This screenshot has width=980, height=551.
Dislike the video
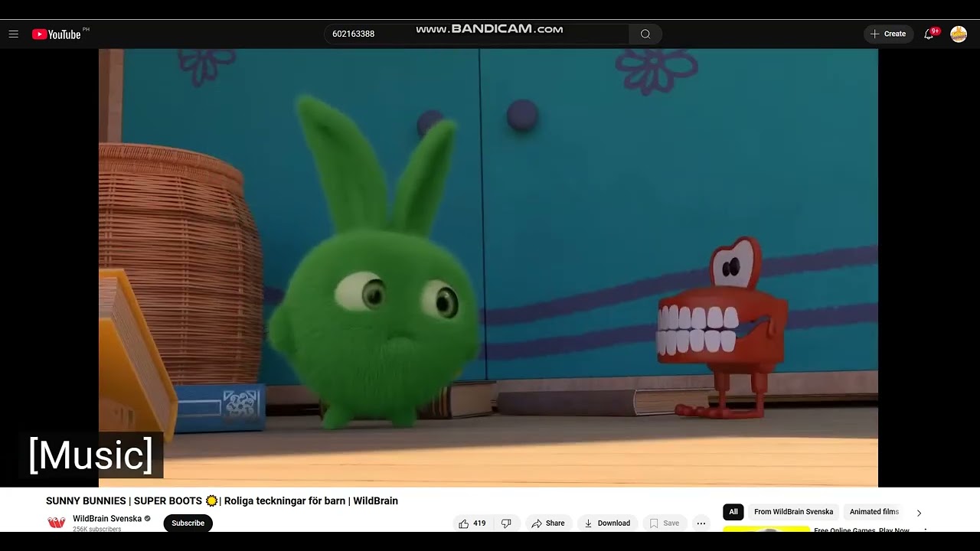click(x=506, y=523)
